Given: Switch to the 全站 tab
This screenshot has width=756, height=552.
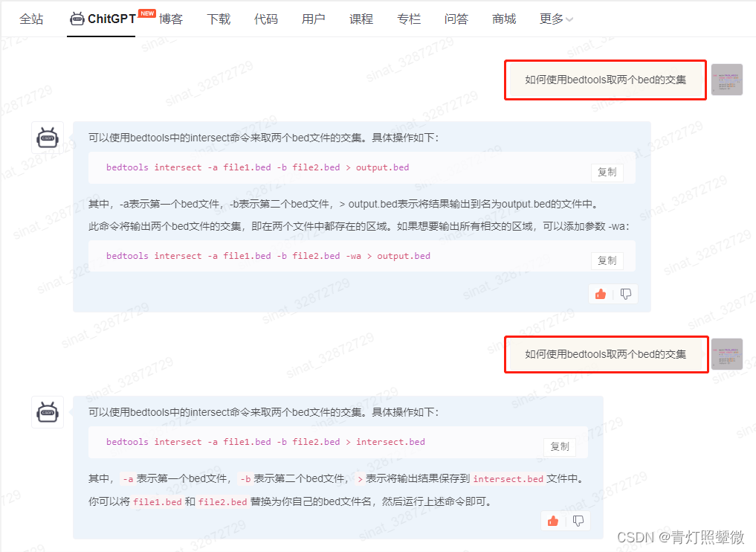Looking at the screenshot, I should [32, 19].
